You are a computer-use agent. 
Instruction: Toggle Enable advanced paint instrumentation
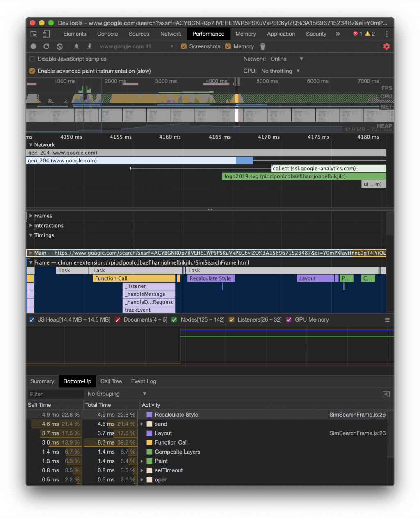(x=32, y=71)
